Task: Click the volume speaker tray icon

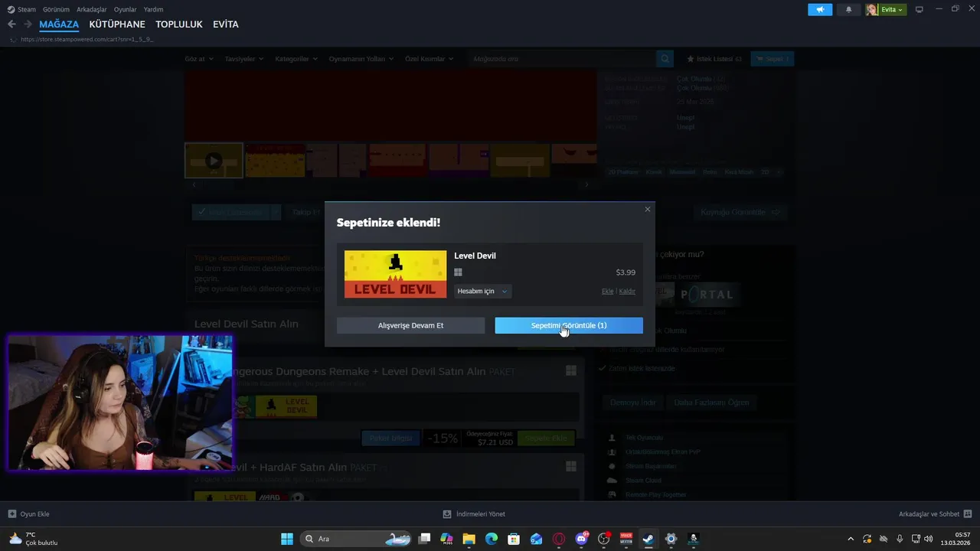Action: pyautogui.click(x=929, y=539)
